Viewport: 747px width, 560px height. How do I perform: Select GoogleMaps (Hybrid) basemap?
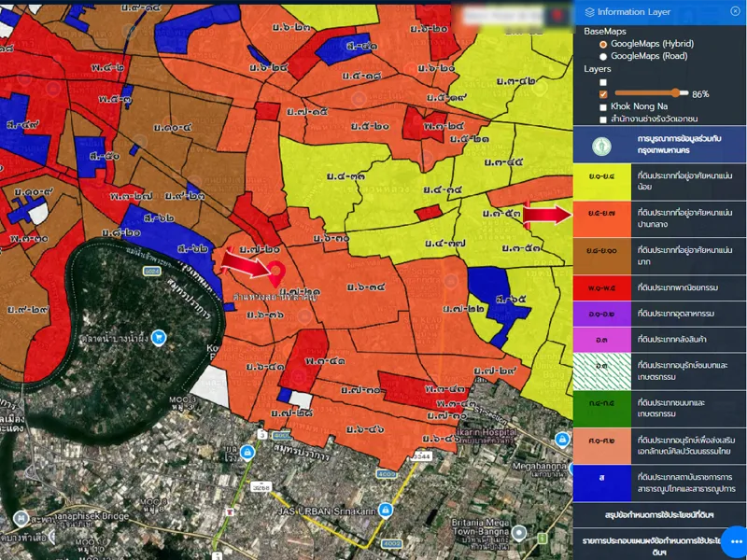point(603,44)
